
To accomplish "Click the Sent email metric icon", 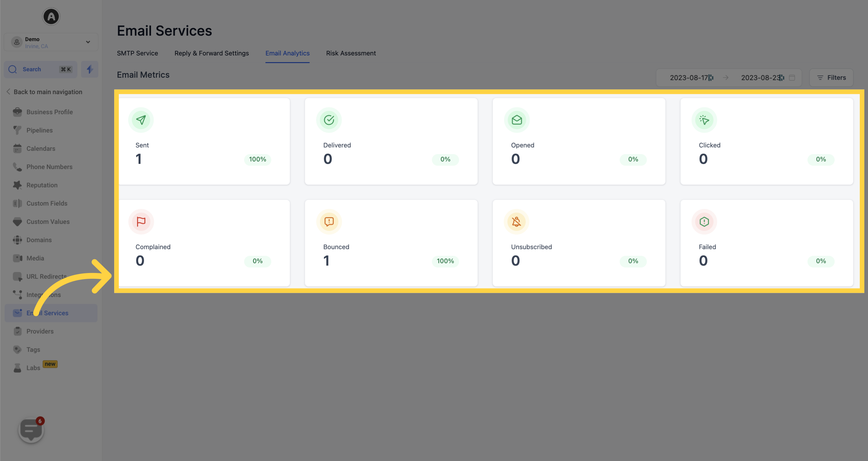I will coord(141,119).
